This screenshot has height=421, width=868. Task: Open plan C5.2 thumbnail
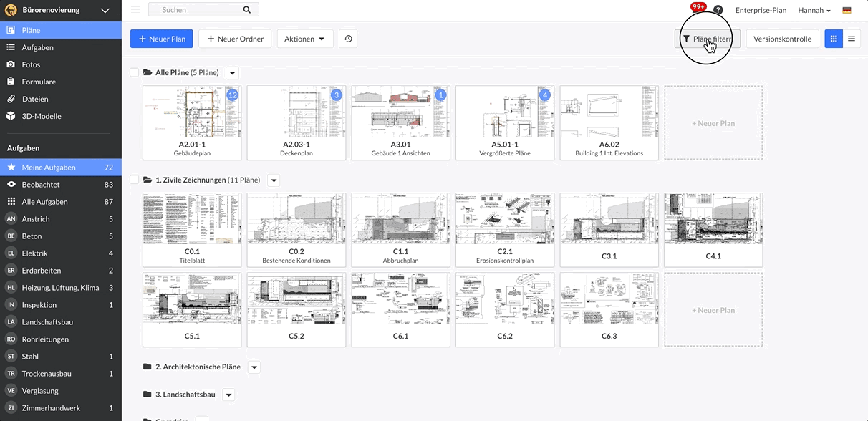tap(296, 309)
